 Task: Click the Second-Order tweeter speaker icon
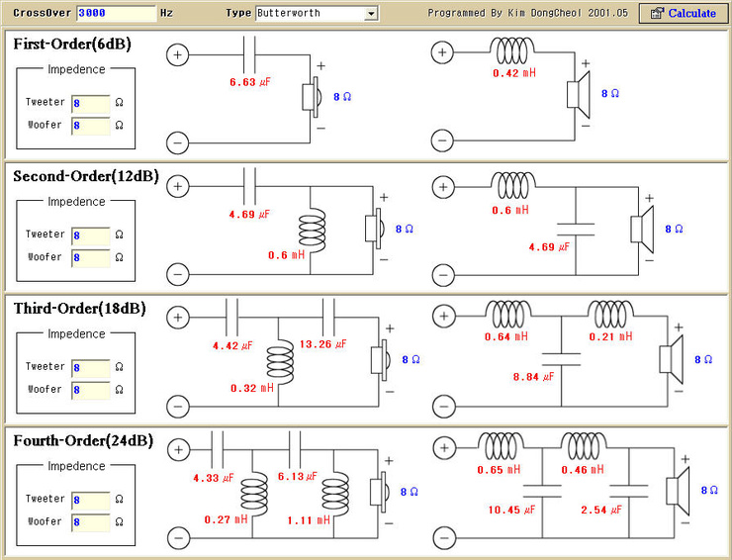(374, 229)
